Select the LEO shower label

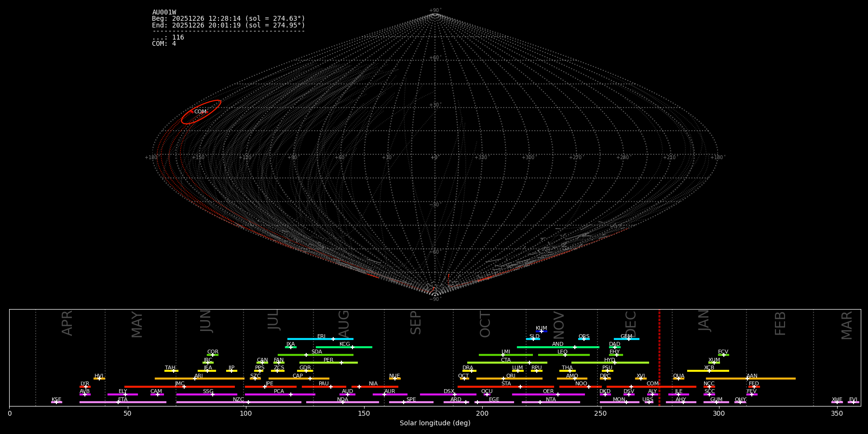(x=563, y=352)
